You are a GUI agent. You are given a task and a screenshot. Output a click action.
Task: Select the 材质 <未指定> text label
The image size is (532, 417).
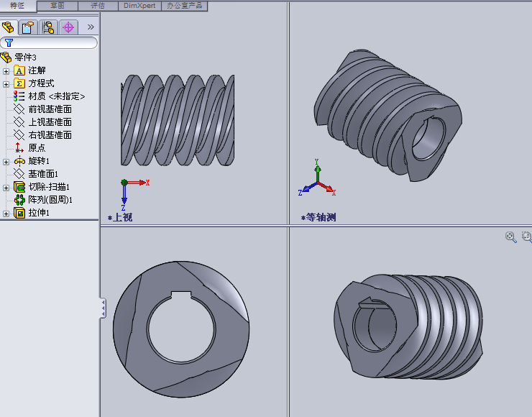coord(57,96)
